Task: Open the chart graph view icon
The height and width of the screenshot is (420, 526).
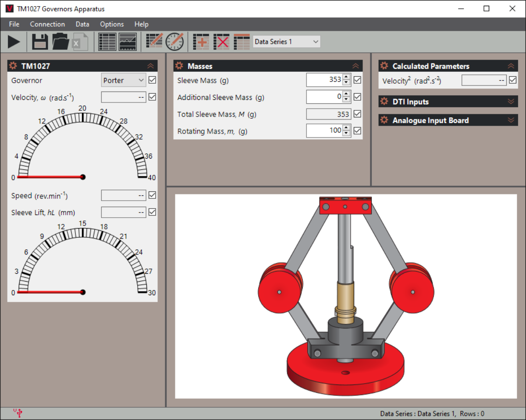Action: point(128,42)
